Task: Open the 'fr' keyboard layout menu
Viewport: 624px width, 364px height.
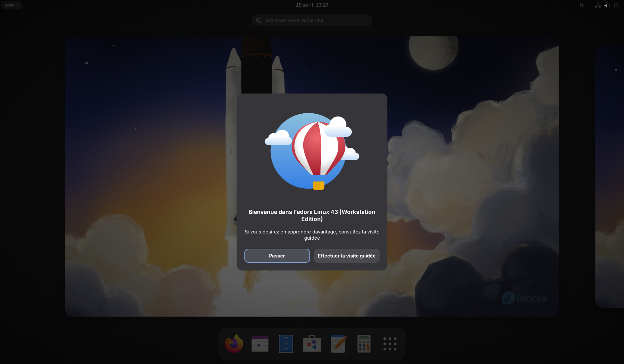Action: pyautogui.click(x=581, y=5)
